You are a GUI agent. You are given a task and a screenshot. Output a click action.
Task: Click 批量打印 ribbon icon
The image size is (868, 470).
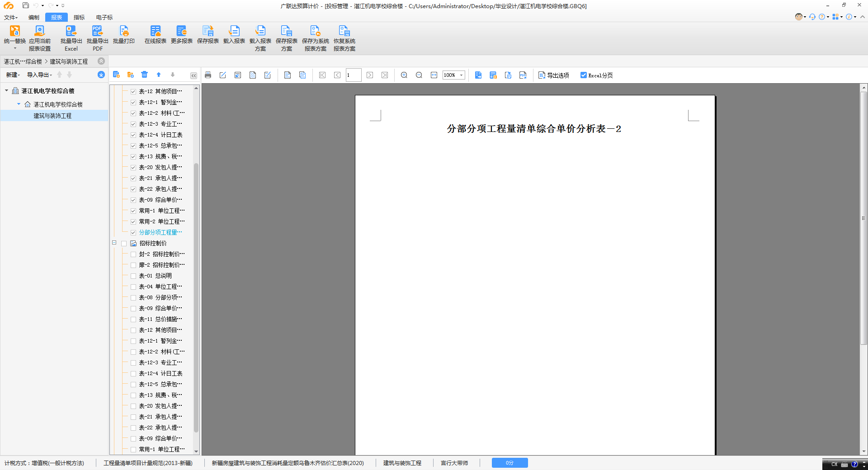(x=124, y=34)
